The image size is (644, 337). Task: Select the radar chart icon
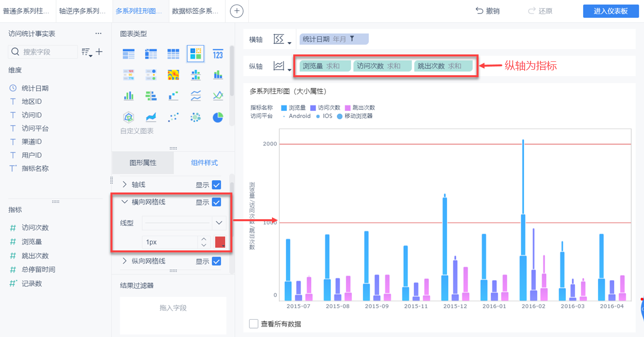129,117
